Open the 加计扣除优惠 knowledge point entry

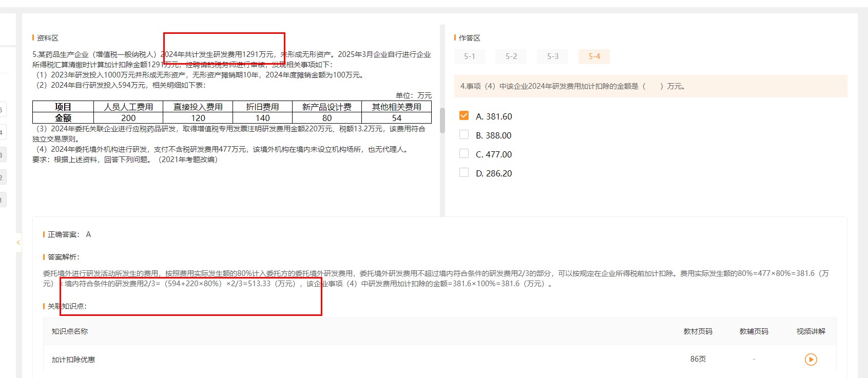(x=73, y=360)
